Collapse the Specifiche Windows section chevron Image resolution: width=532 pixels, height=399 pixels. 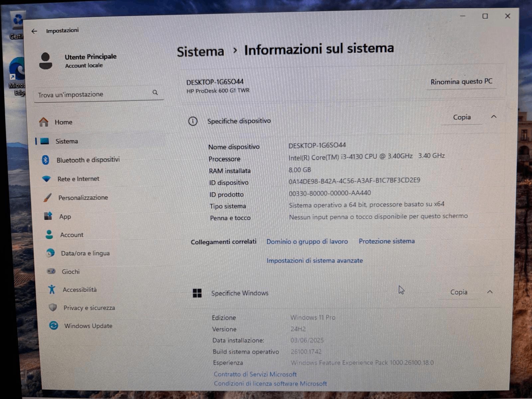[490, 292]
